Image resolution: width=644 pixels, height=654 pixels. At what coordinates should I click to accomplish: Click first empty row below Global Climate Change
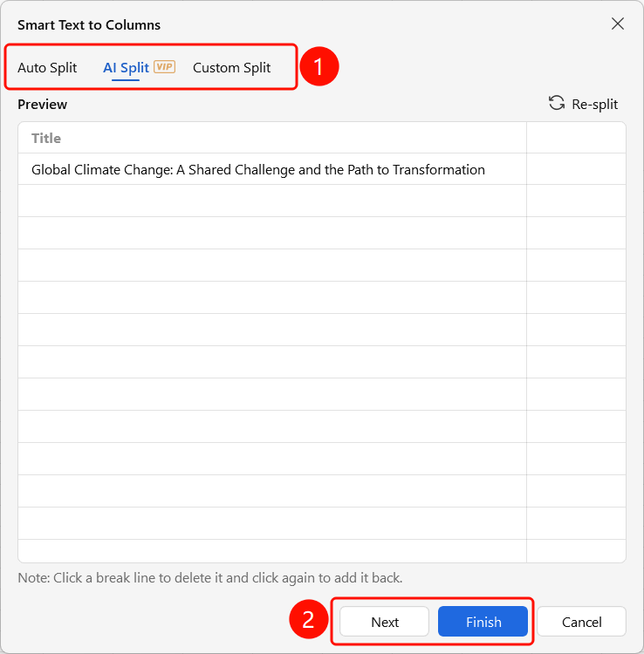pos(272,201)
